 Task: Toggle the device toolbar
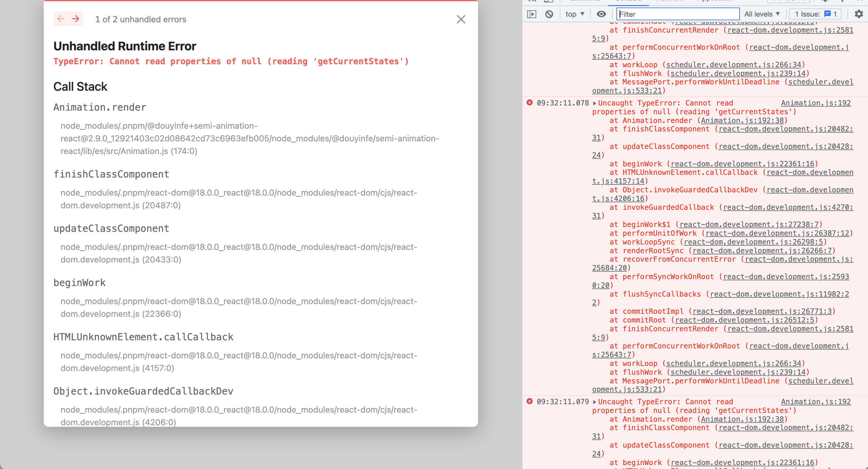coord(549,1)
